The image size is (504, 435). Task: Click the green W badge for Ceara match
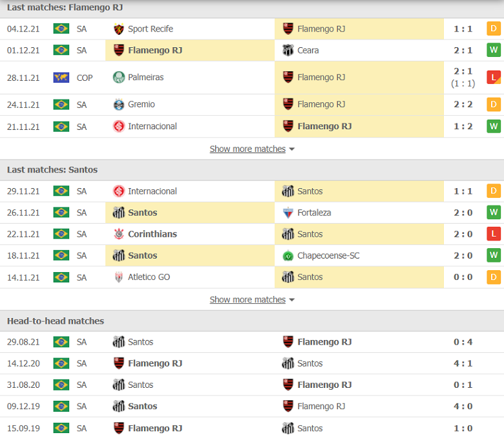point(494,50)
